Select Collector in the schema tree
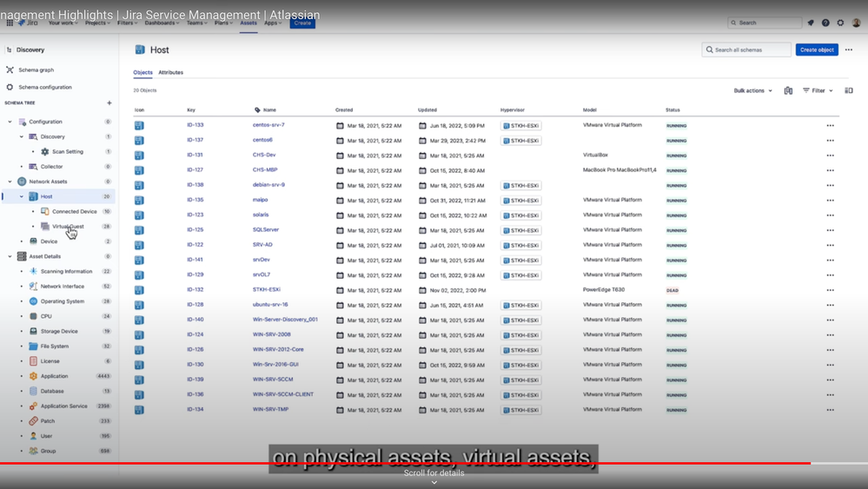This screenshot has width=868, height=489. (x=51, y=167)
